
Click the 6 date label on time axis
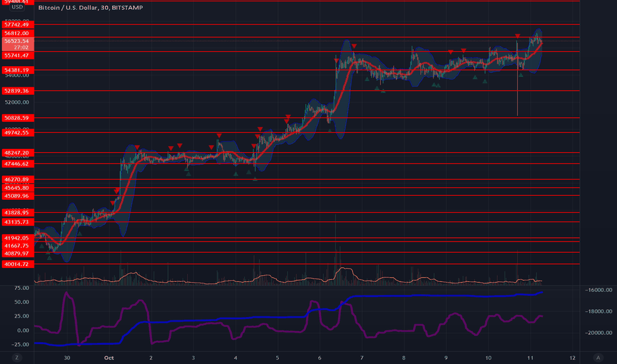pyautogui.click(x=320, y=357)
